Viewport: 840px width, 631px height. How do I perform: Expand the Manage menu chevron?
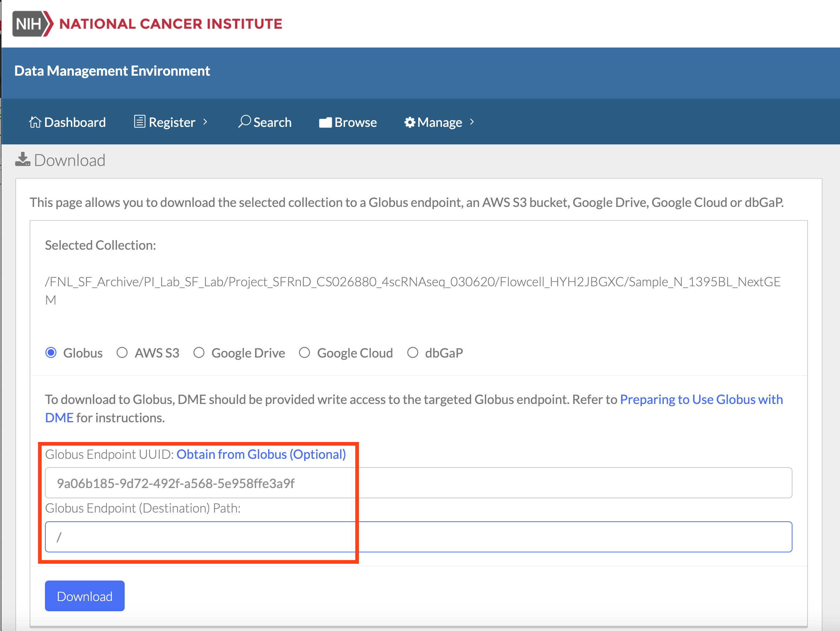coord(472,122)
